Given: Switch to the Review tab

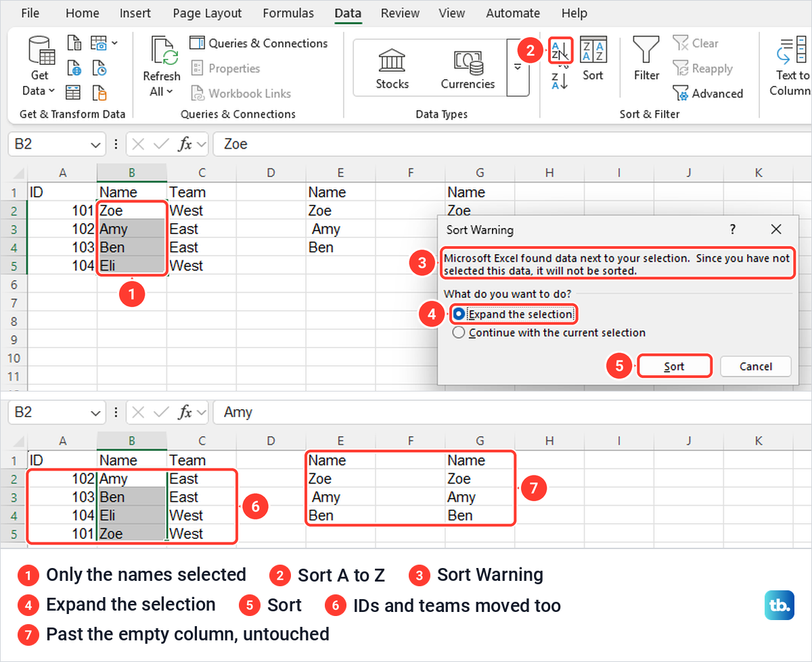Looking at the screenshot, I should 401,13.
